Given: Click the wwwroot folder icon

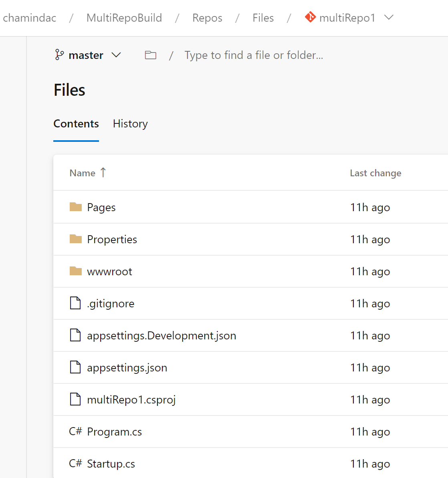Looking at the screenshot, I should click(76, 271).
